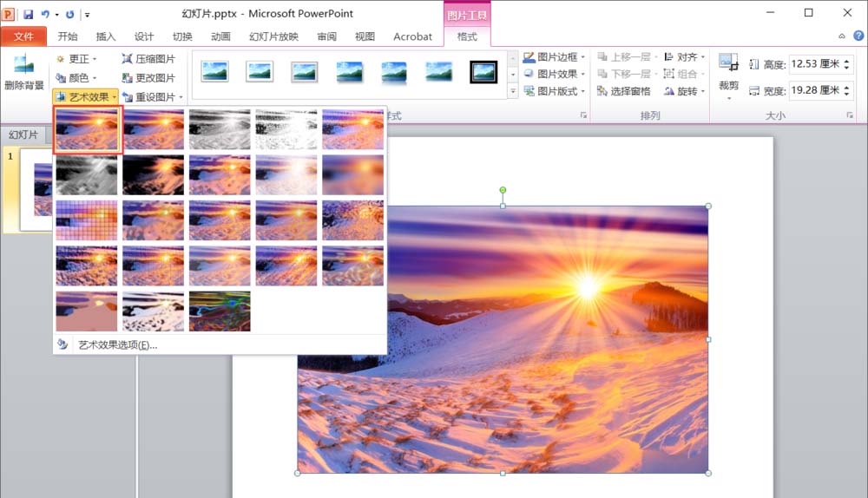This screenshot has height=498, width=868.
Task: Select the first picture style thumbnail in the gallery
Action: pyautogui.click(x=214, y=72)
